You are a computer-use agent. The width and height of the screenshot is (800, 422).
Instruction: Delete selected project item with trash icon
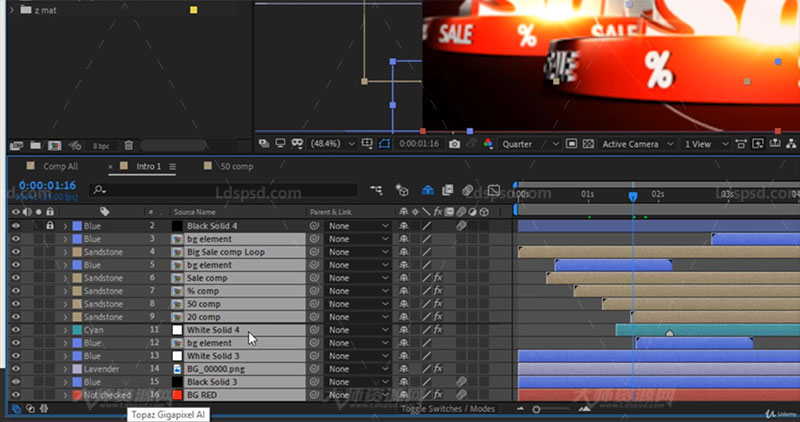coord(129,146)
